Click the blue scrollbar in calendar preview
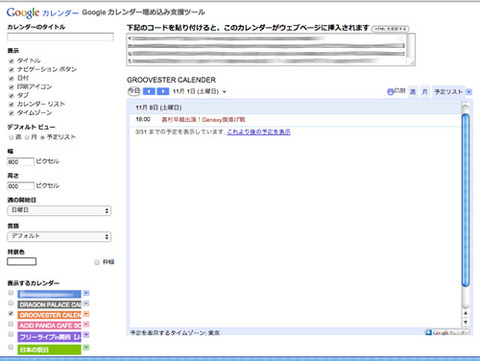 point(465,200)
